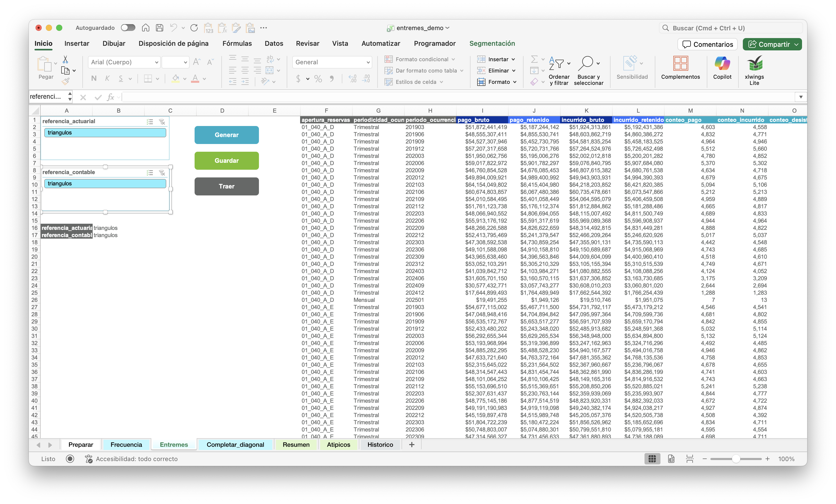This screenshot has width=836, height=504.
Task: Expand the formula bar with the arrow
Action: (x=801, y=97)
